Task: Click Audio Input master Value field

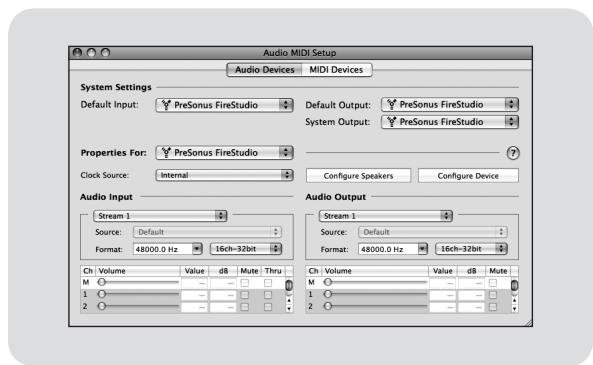Action: click(194, 283)
